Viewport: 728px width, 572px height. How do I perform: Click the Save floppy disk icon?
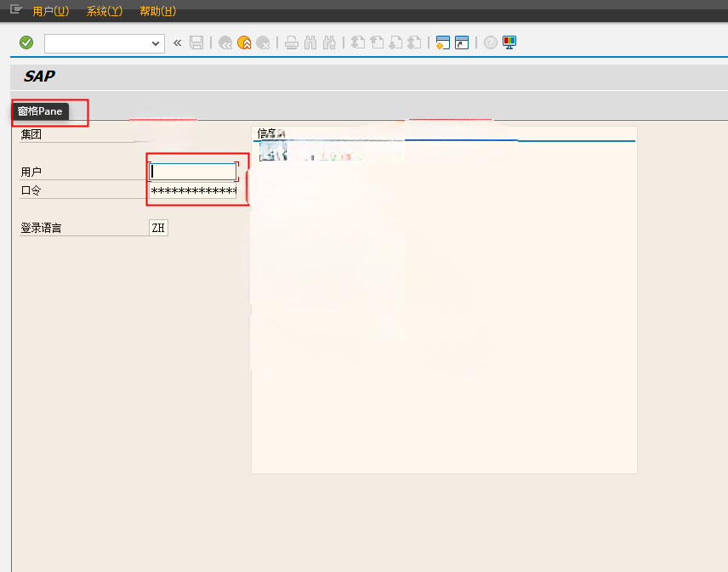pos(196,42)
